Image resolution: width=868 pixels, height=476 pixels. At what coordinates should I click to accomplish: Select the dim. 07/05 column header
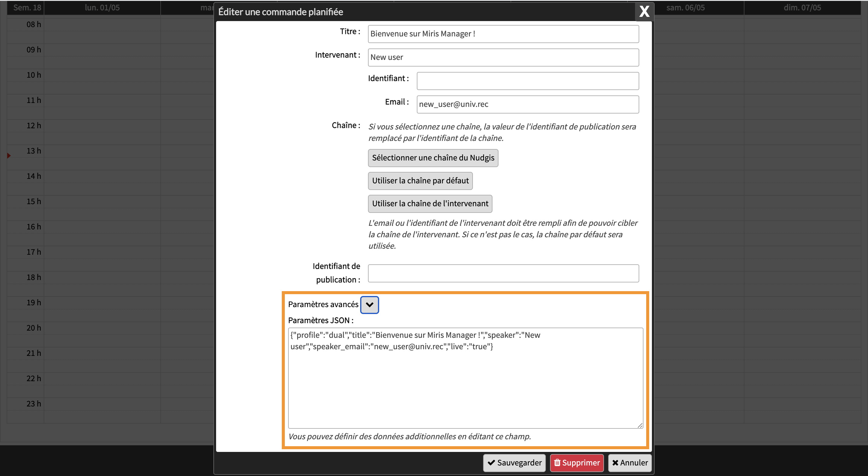pyautogui.click(x=802, y=8)
